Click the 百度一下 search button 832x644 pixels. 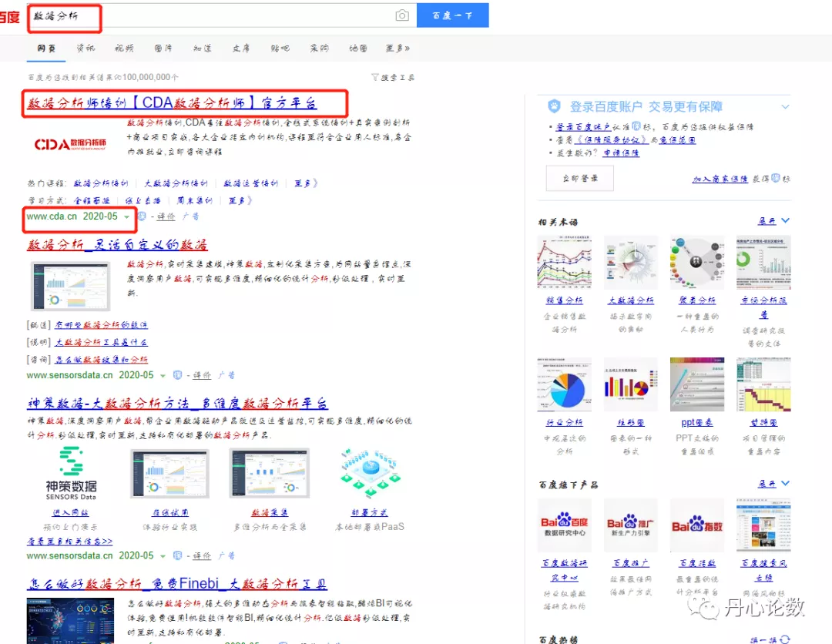[x=453, y=15]
